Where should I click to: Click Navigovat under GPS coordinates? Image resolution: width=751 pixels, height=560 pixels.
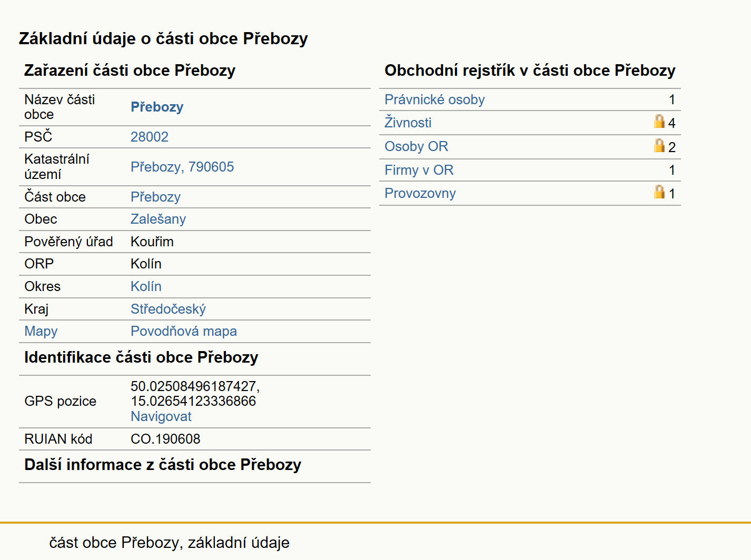click(161, 416)
